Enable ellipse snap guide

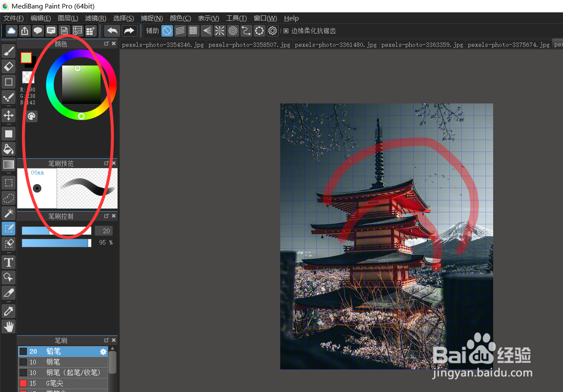(x=259, y=31)
